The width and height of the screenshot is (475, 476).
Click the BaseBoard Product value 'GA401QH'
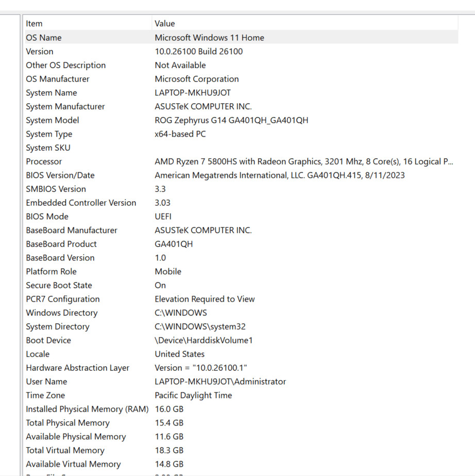[174, 244]
